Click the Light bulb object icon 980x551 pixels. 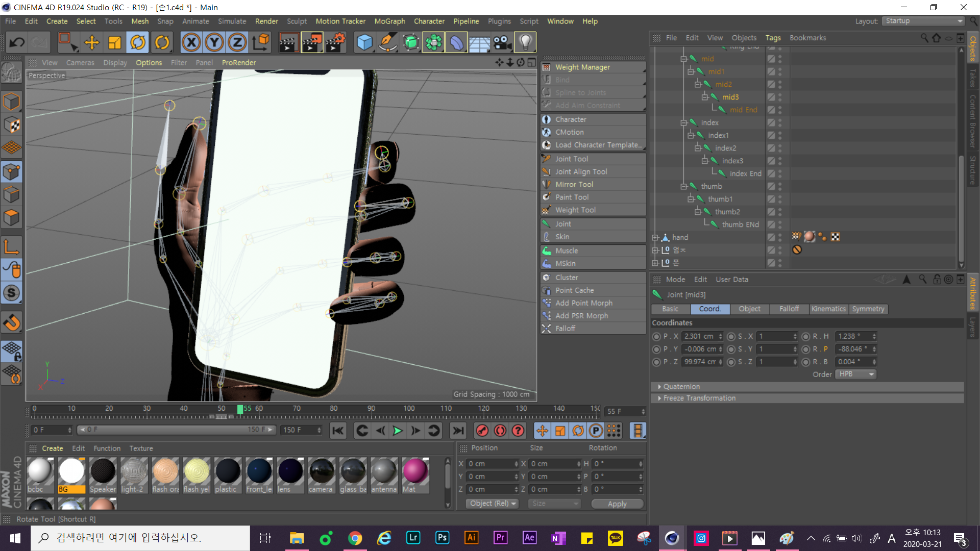point(525,42)
